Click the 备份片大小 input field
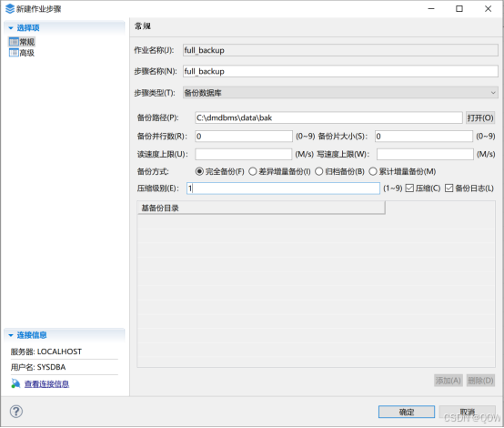504x428 pixels. point(424,136)
